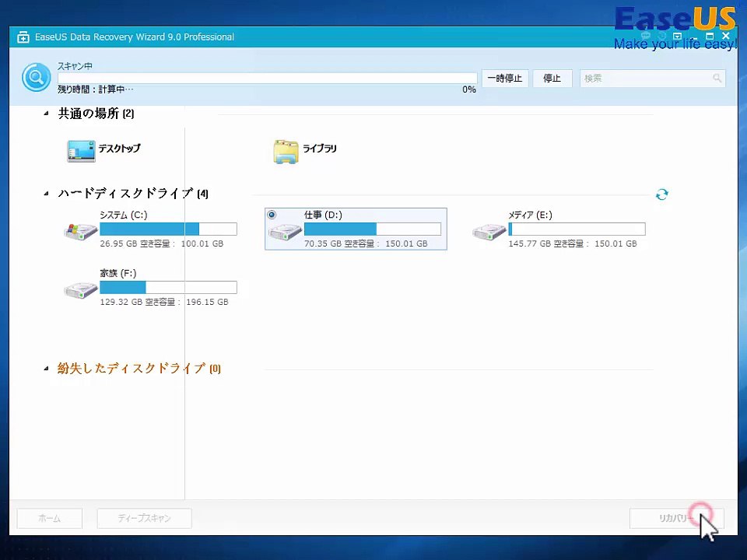The height and width of the screenshot is (560, 747).
Task: Click the メディア (E:) hard drive icon
Action: (x=489, y=232)
